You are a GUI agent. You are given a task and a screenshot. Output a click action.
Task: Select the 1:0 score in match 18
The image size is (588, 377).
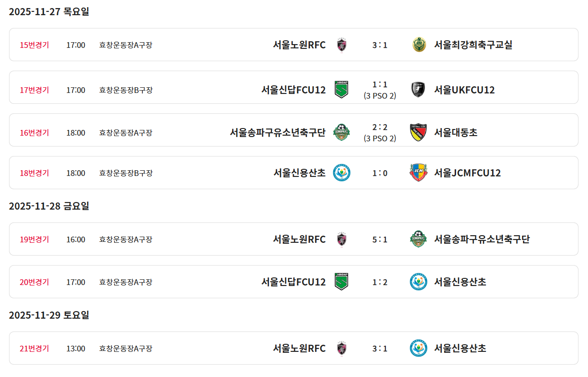(x=380, y=174)
